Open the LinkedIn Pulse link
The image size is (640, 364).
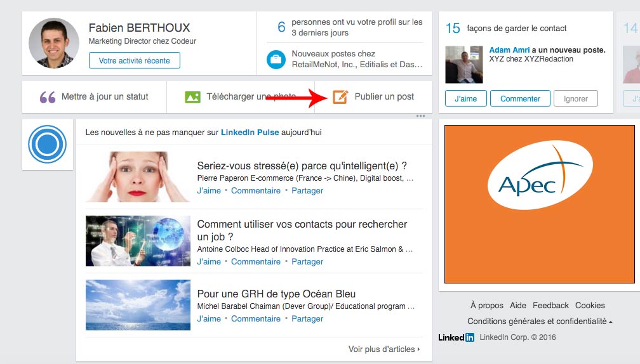pos(250,133)
